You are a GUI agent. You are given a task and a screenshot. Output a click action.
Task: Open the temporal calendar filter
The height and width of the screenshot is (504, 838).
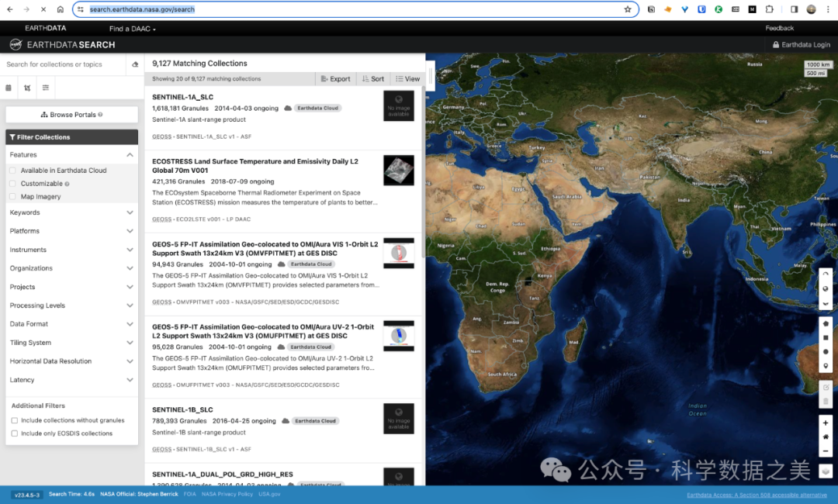click(9, 88)
